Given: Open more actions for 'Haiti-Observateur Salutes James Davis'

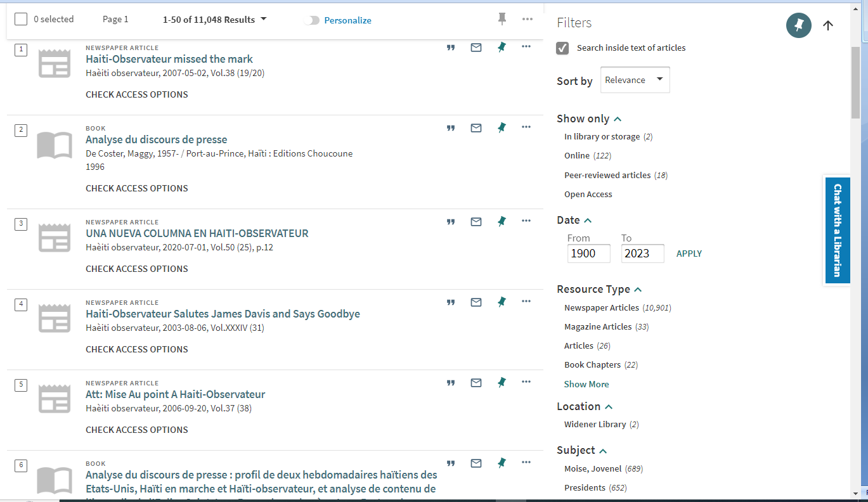Looking at the screenshot, I should tap(526, 302).
